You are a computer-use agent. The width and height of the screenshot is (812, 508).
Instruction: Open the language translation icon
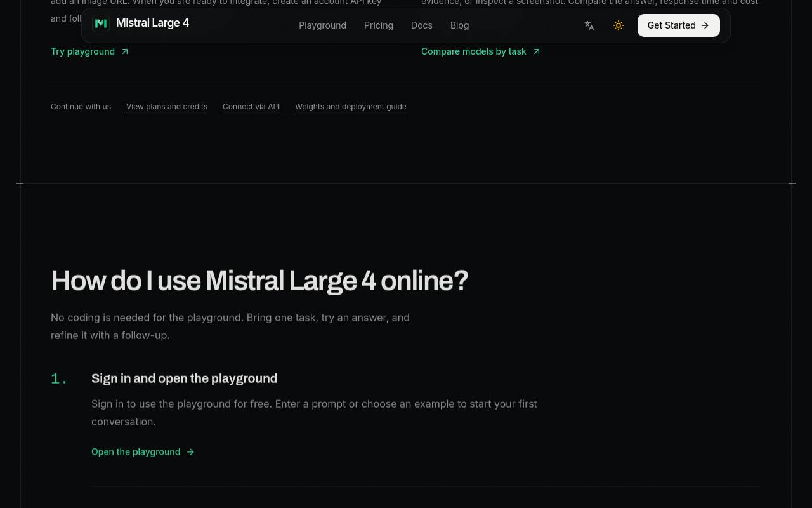point(589,25)
